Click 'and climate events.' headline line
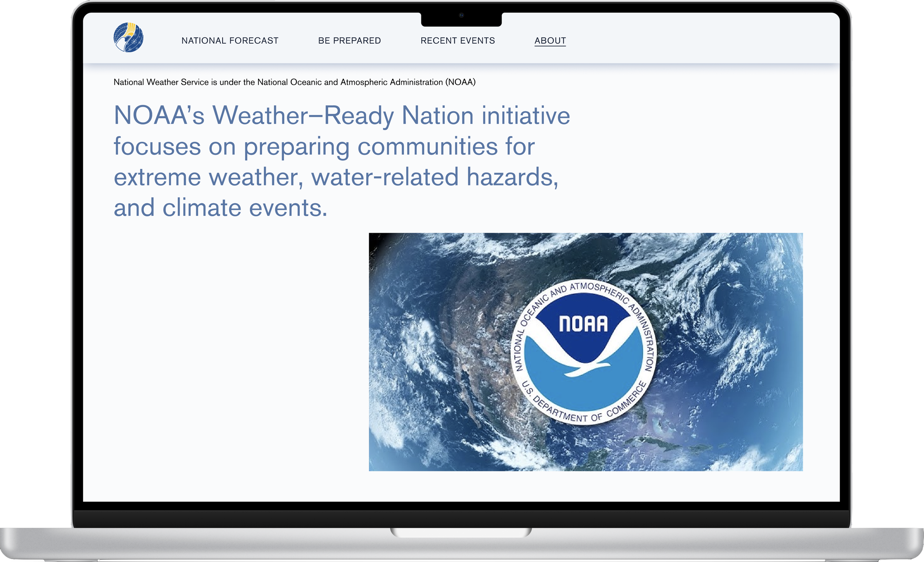The image size is (924, 562). [221, 208]
